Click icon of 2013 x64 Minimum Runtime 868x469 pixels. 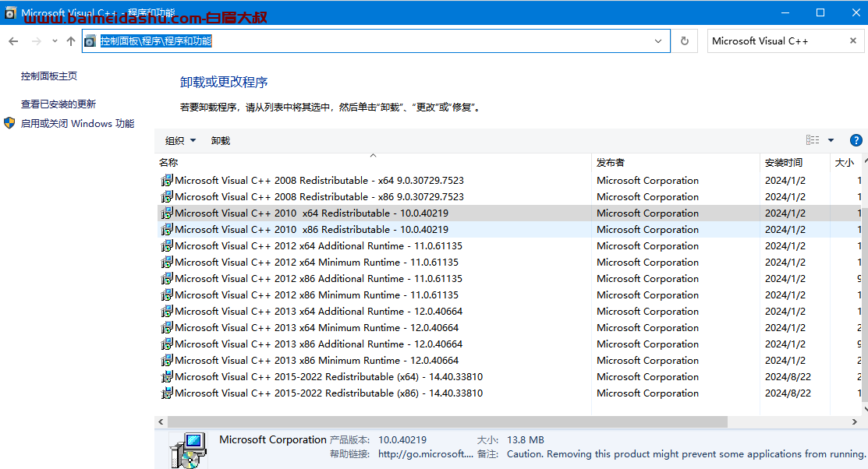pos(167,327)
